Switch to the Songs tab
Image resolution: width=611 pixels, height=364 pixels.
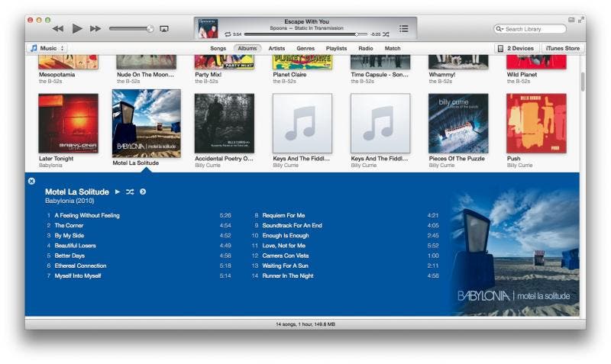tap(218, 48)
